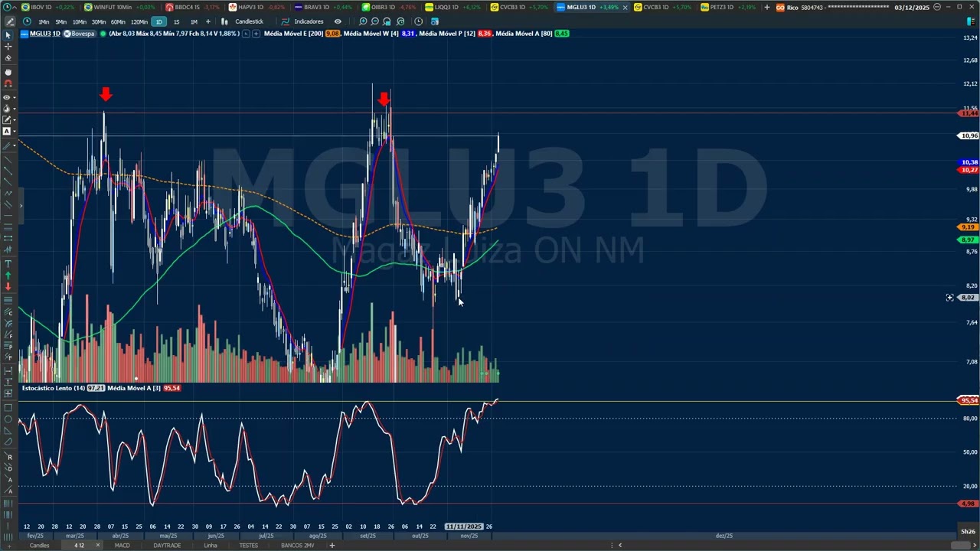
Task: Select the triangle shape tool
Action: coord(8,430)
